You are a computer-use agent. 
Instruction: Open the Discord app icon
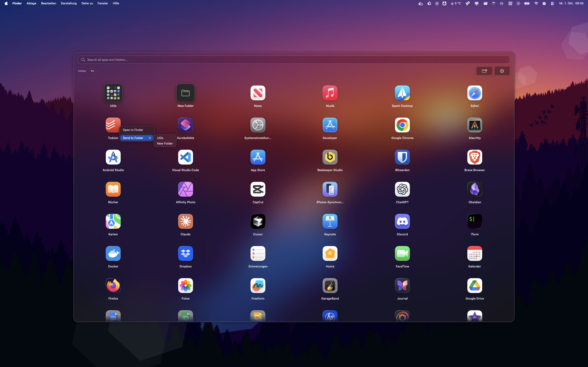[x=402, y=221]
